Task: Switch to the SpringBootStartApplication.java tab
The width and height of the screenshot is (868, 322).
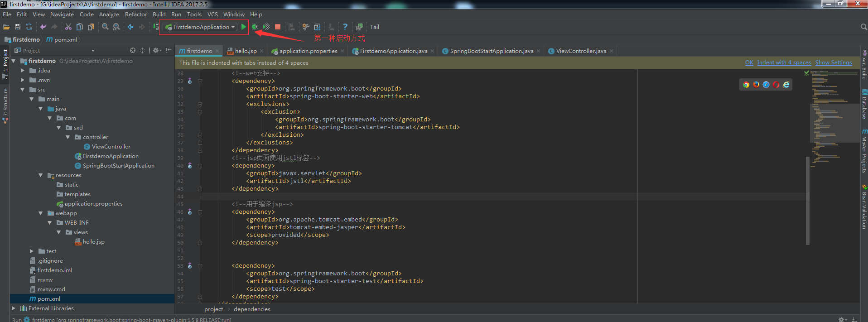Action: (x=492, y=51)
